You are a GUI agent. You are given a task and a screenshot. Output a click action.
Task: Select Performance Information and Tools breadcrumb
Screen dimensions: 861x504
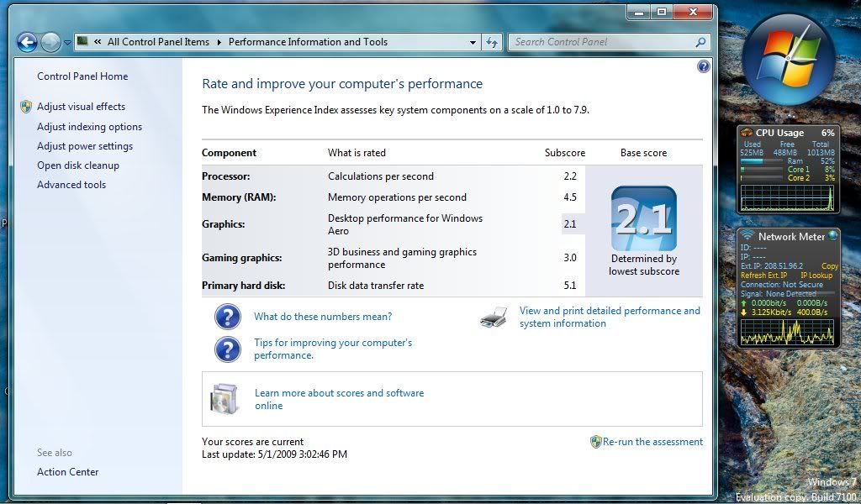[x=308, y=42]
